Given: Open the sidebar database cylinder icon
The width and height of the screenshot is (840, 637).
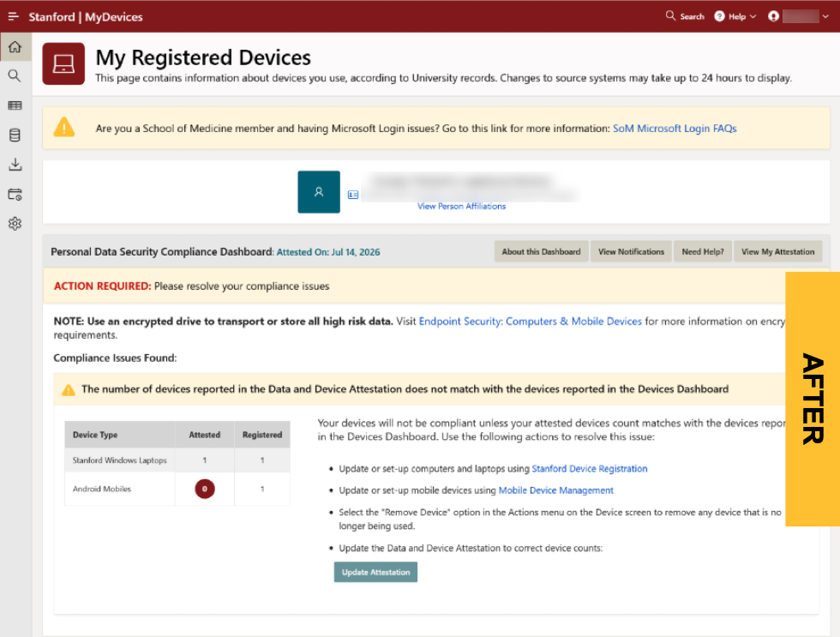Looking at the screenshot, I should 15,135.
